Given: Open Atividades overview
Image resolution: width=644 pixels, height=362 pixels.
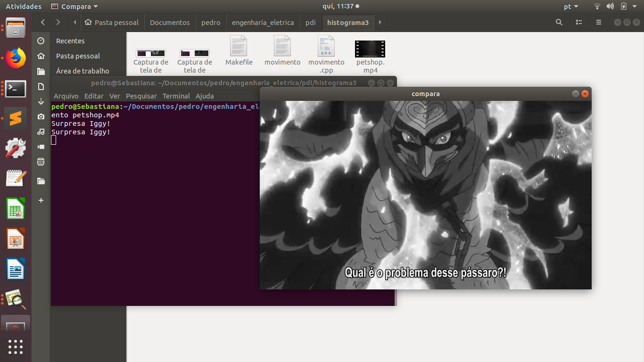Looking at the screenshot, I should click(24, 7).
